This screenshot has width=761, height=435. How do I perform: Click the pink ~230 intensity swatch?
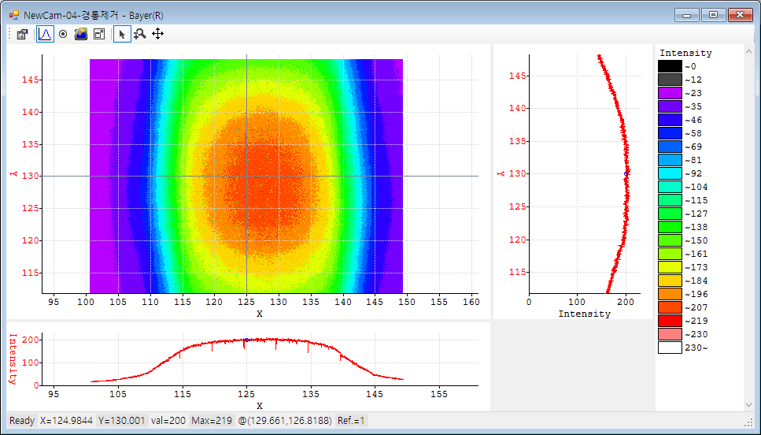click(x=670, y=335)
